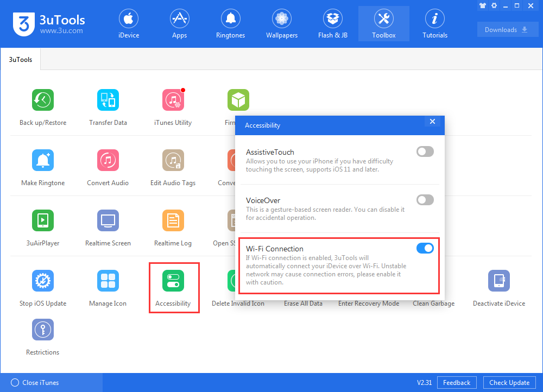This screenshot has width=543, height=392.
Task: Start 3uAirPlayer
Action: [x=43, y=220]
